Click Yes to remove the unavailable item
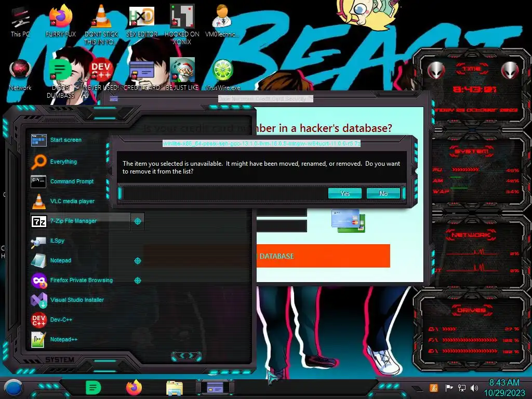This screenshot has width=532, height=399. tap(345, 193)
